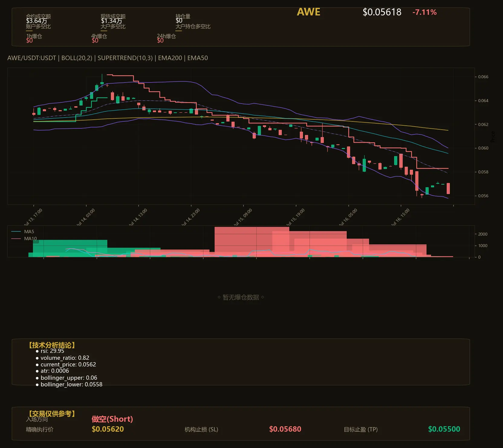Click the Jul 14, 23:00 time axis label

pos(190,217)
